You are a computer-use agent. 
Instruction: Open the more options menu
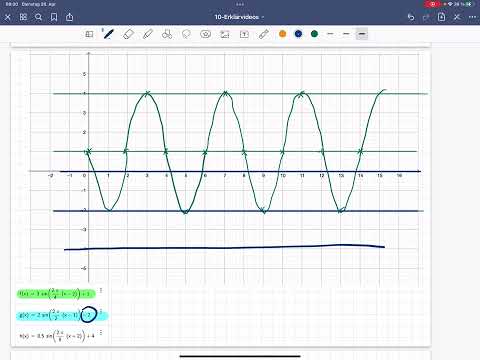pos(472,17)
